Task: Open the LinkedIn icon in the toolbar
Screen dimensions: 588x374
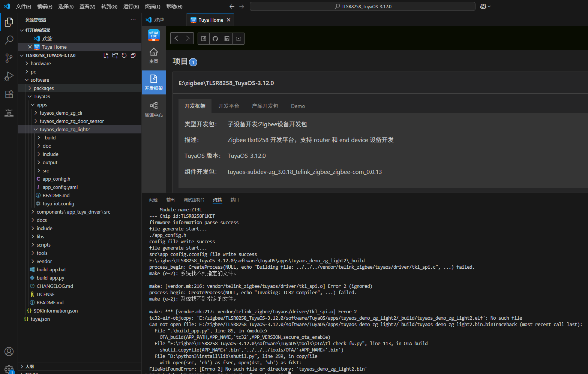Action: [227, 39]
